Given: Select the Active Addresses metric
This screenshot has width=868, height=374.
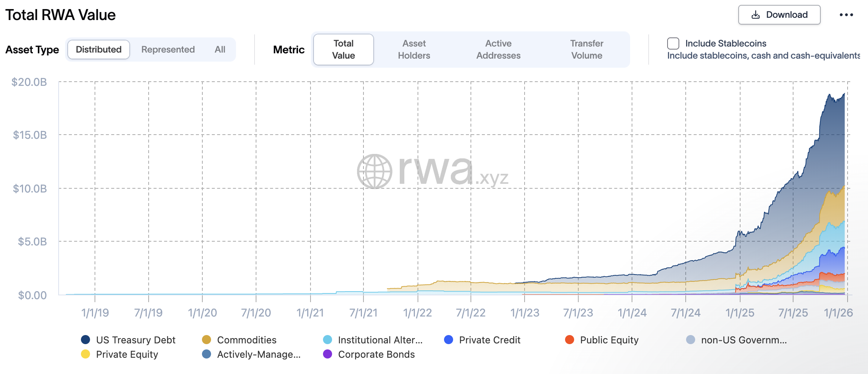Looking at the screenshot, I should (498, 49).
